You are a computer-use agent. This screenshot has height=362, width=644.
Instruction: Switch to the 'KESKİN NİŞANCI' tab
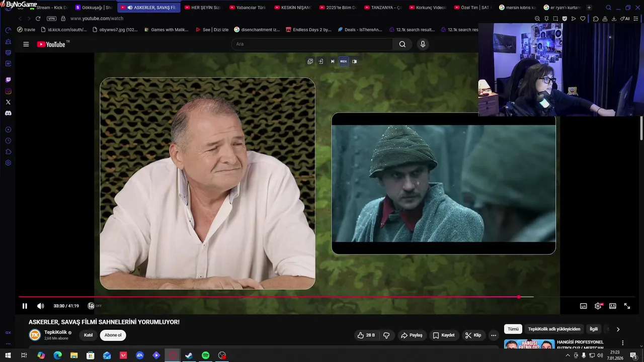click(293, 8)
